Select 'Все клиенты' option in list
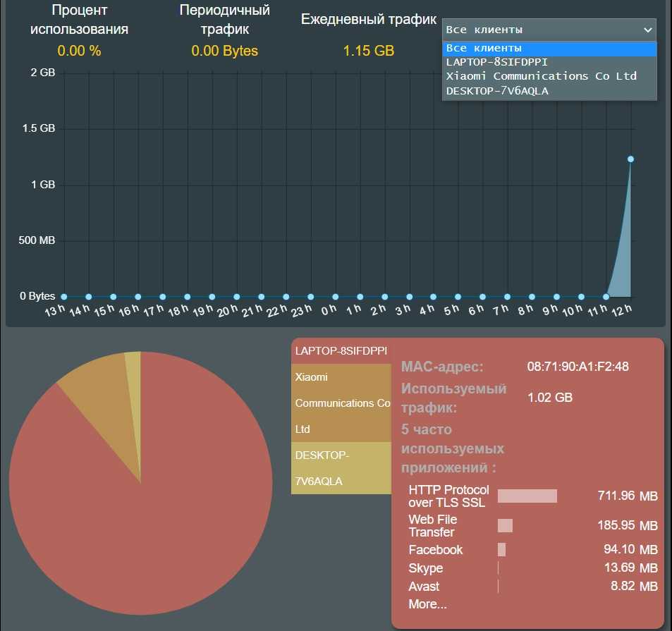 484,48
